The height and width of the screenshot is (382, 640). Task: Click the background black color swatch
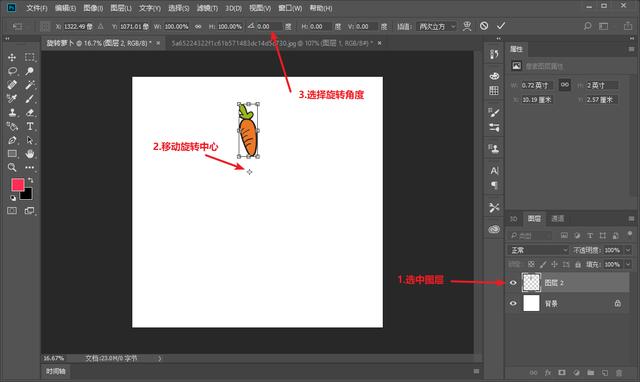click(x=27, y=194)
